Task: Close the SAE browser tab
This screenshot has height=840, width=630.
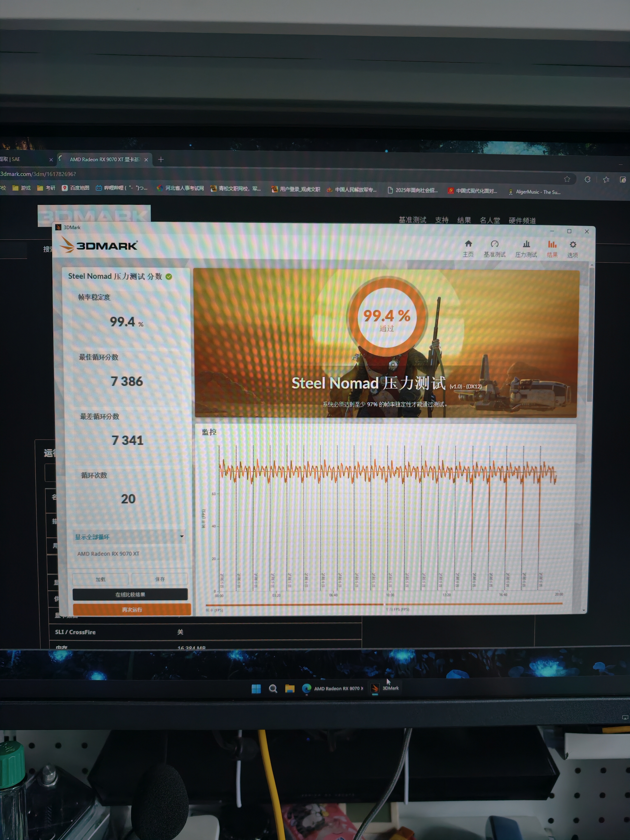Action: (51, 160)
